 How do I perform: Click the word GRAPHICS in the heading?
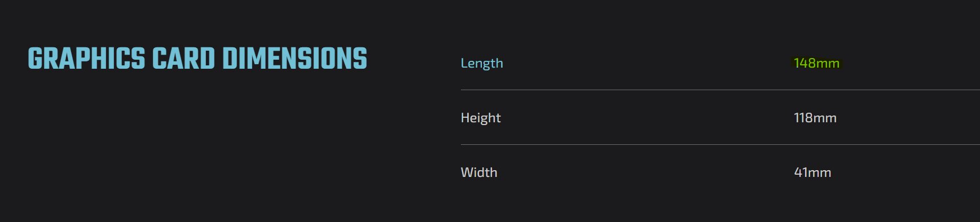tap(86, 59)
